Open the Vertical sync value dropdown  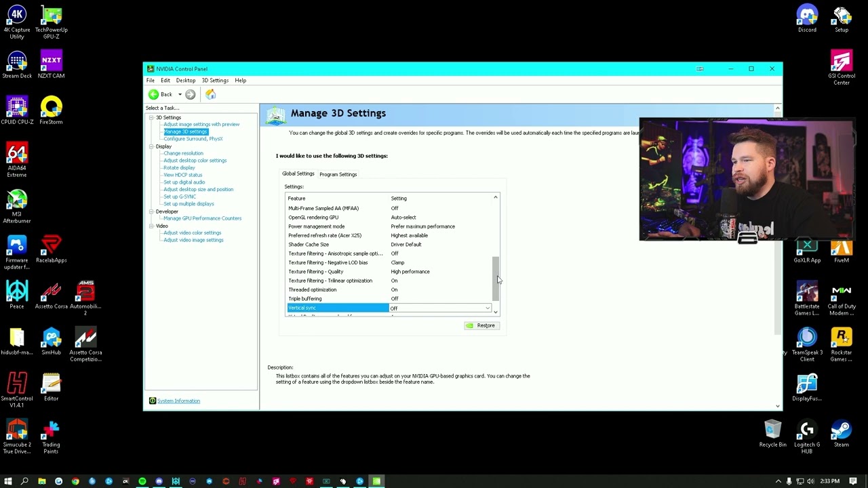point(488,308)
